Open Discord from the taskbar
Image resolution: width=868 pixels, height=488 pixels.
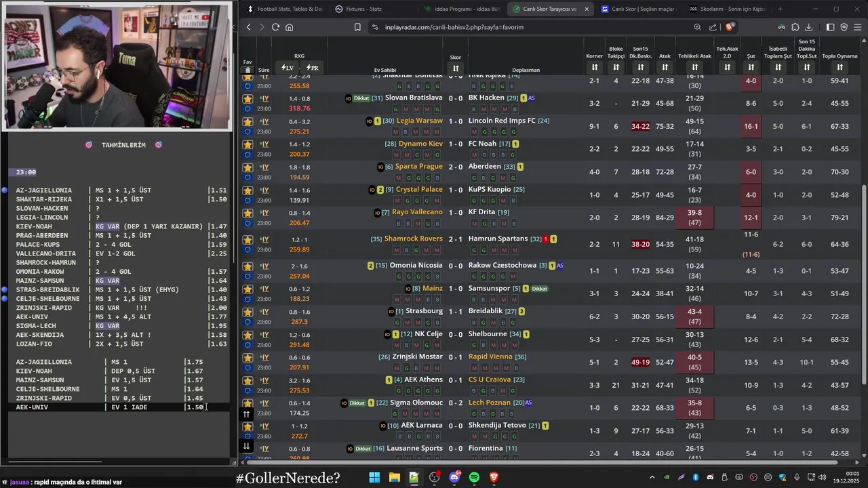454,477
